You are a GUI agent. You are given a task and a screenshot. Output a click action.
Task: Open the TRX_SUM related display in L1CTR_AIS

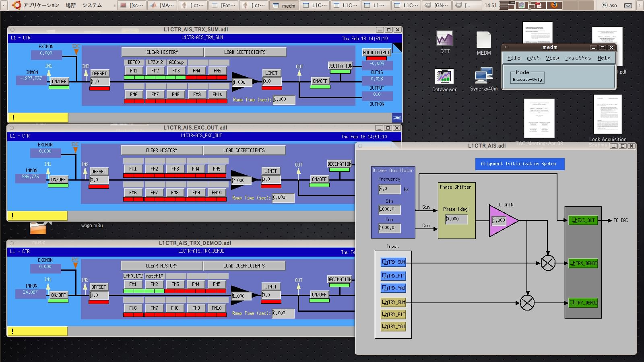(x=394, y=262)
